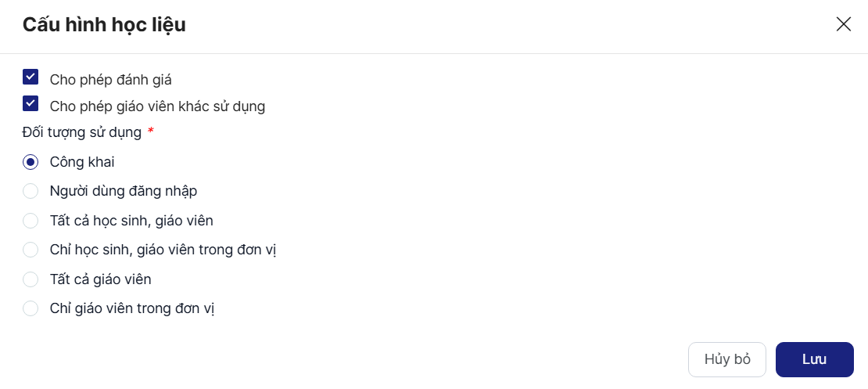Click "Chỉ học sinh, giáo viên trong đơn vị" text
The height and width of the screenshot is (389, 868).
[x=163, y=250]
